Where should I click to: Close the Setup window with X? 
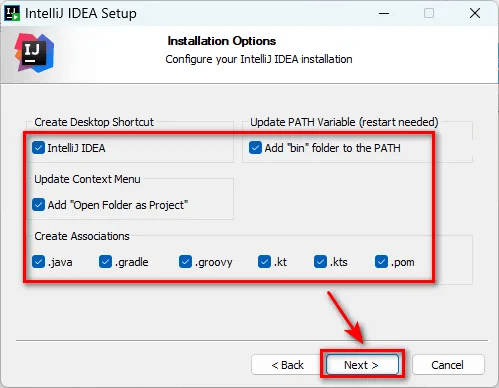475,13
